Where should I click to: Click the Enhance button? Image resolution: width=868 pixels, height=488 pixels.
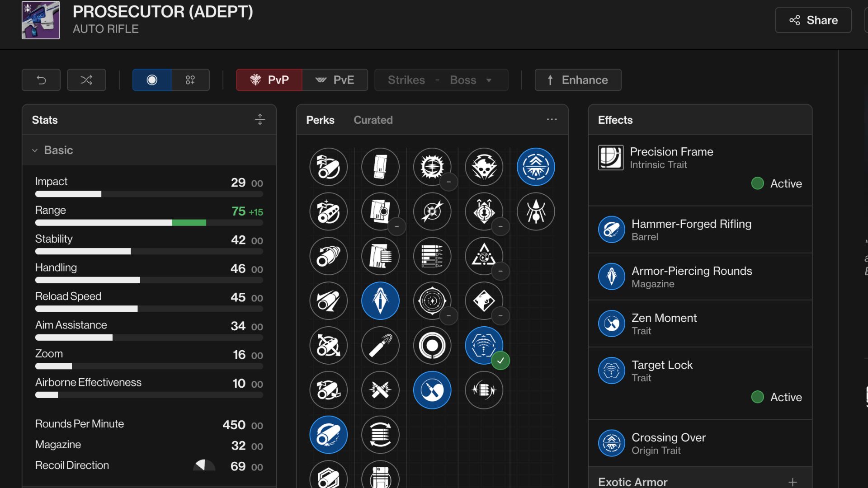[x=578, y=80]
